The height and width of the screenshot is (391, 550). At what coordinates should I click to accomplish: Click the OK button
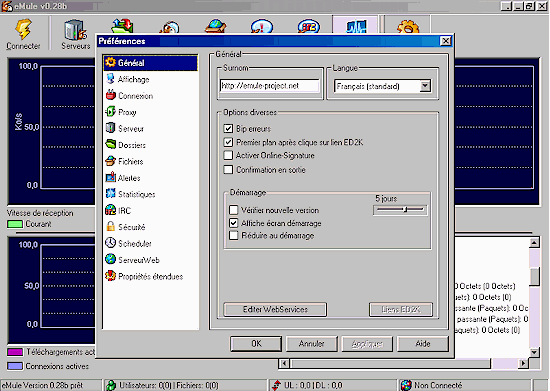tap(256, 344)
